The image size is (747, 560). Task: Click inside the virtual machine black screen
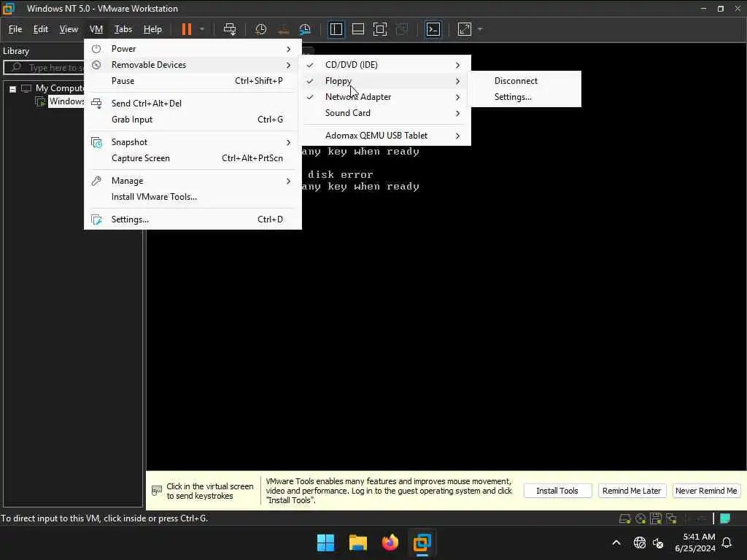click(x=446, y=333)
